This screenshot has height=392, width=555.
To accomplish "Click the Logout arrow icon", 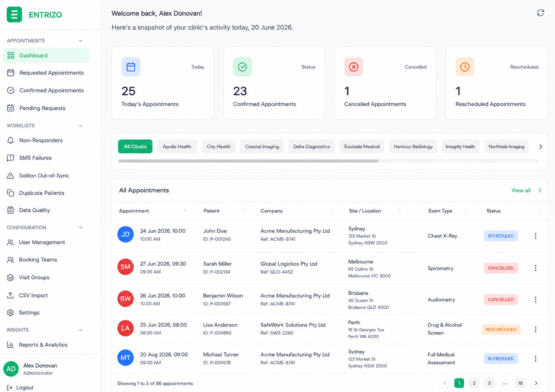I will tap(10, 388).
